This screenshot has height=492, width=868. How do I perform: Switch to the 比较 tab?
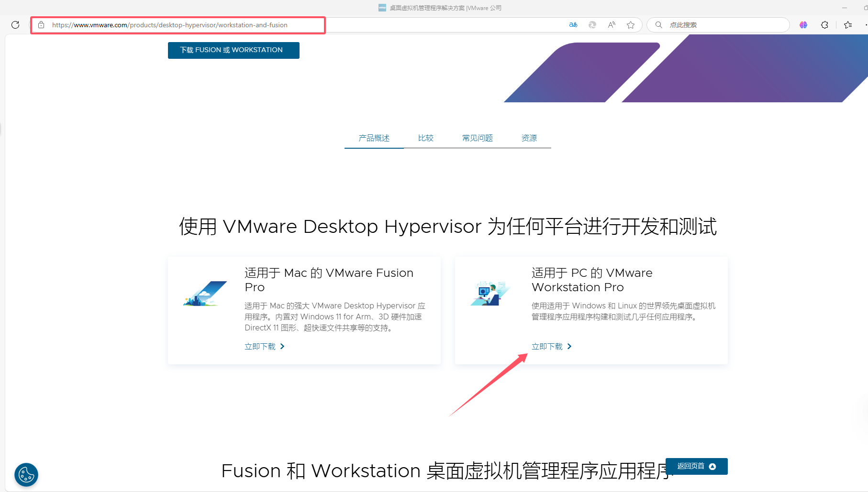coord(426,138)
